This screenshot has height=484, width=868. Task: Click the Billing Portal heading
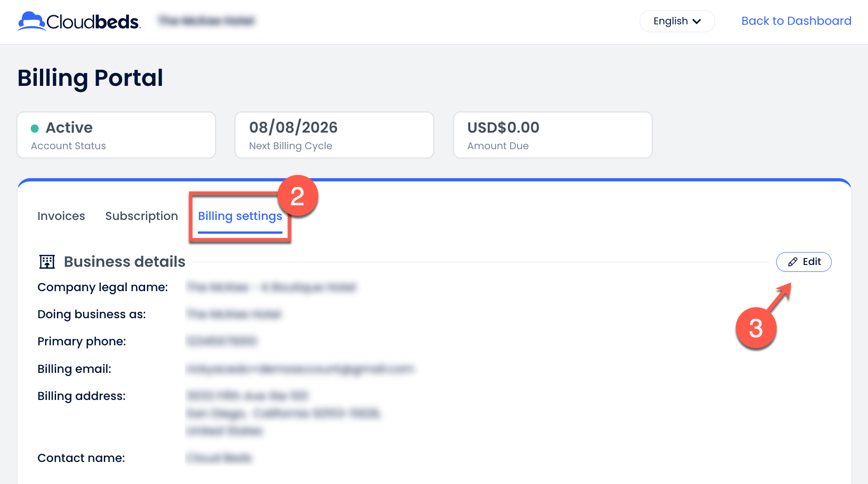tap(90, 78)
